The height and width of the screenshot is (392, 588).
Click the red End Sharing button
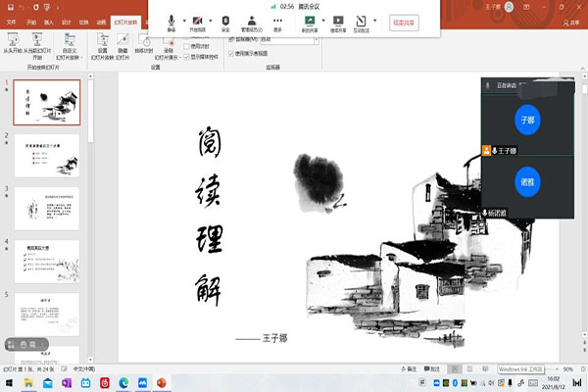402,21
